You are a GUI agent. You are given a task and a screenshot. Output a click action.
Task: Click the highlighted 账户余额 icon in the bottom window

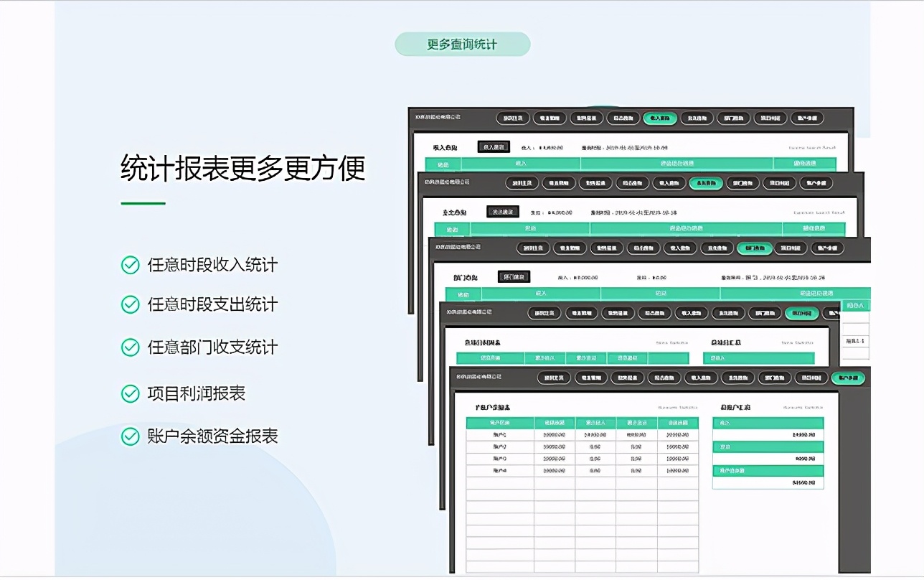pyautogui.click(x=849, y=378)
